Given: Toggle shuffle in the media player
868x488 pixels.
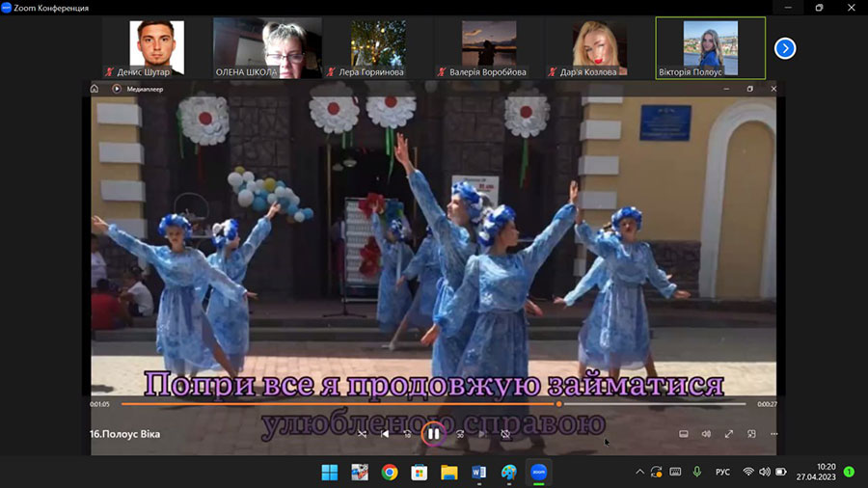Looking at the screenshot, I should pyautogui.click(x=362, y=434).
